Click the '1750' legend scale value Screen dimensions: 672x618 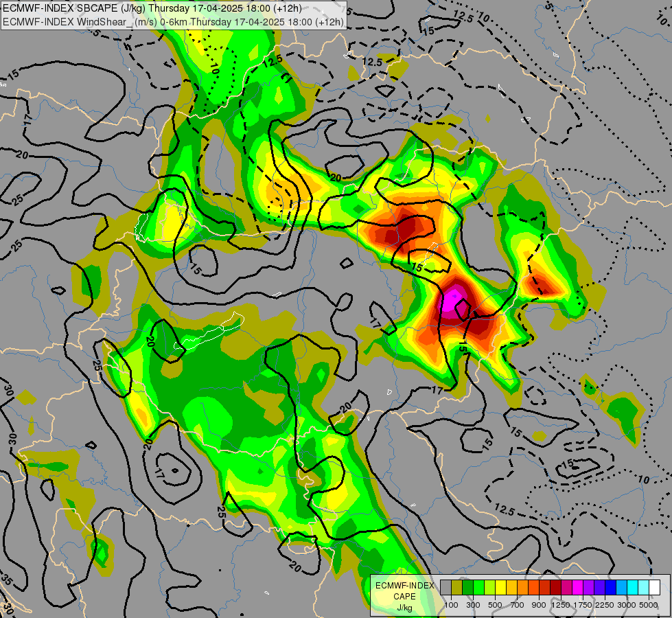(583, 605)
